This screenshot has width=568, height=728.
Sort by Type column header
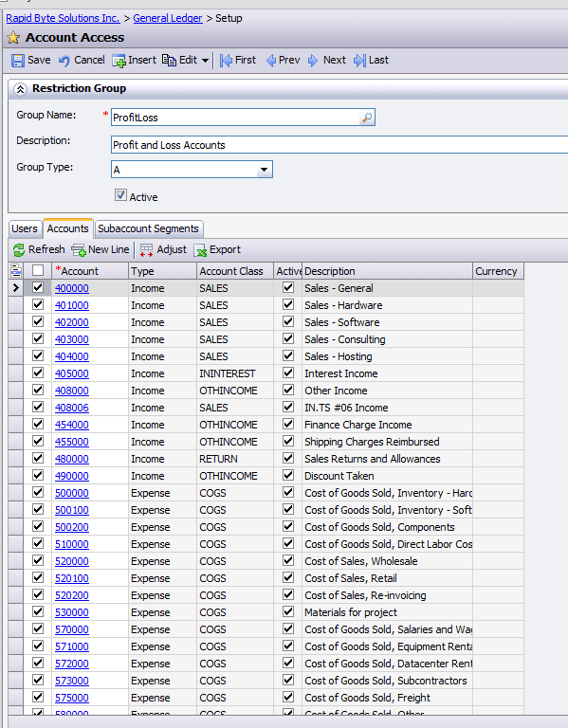pos(162,271)
